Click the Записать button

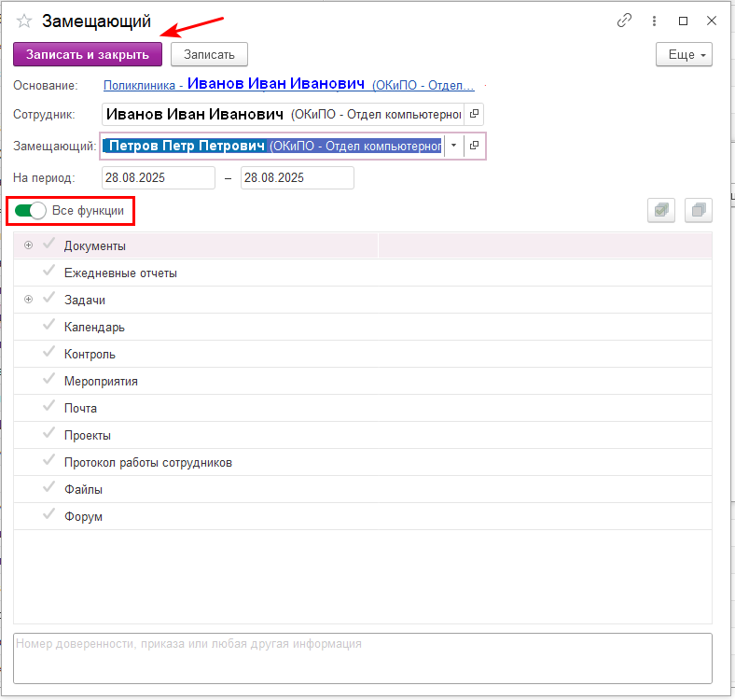(209, 55)
